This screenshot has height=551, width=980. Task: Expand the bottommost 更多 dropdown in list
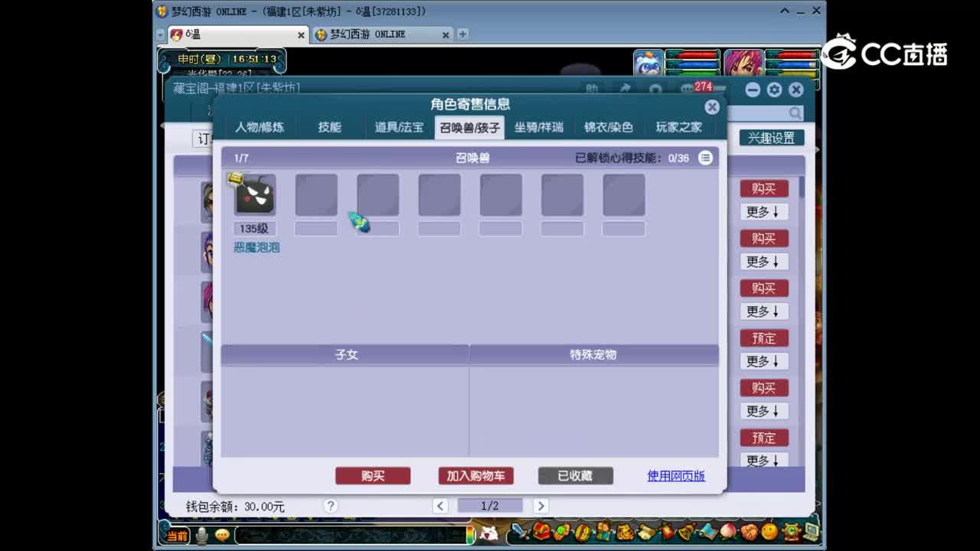click(764, 460)
